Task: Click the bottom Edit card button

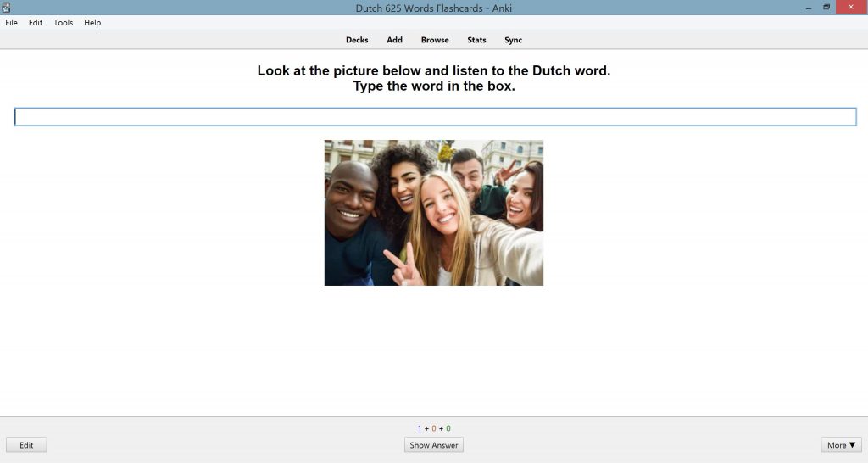Action: pyautogui.click(x=26, y=445)
